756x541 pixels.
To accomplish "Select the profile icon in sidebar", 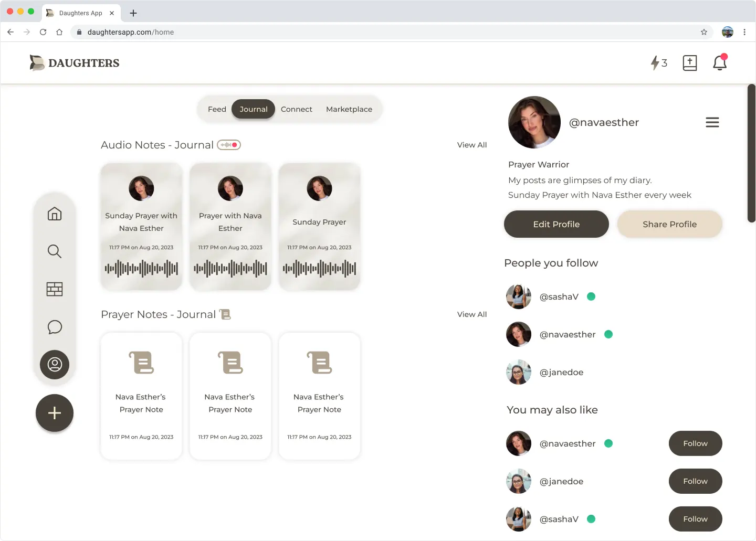I will [55, 365].
